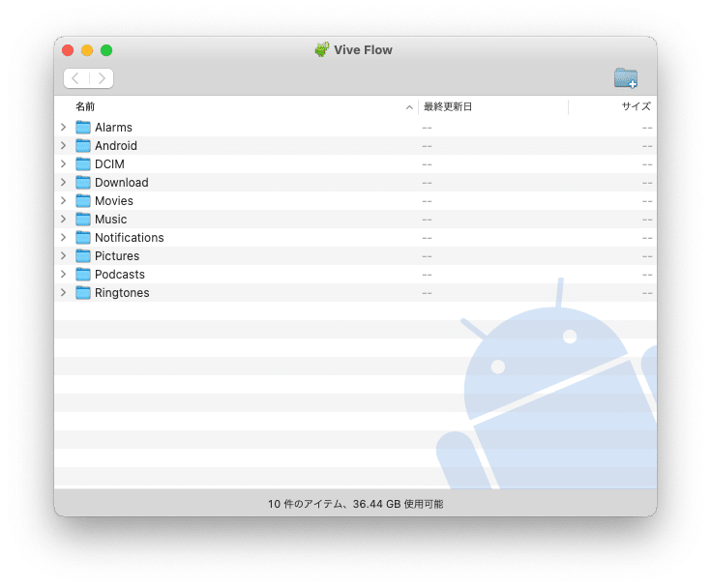Screen dimensions: 711x588
Task: Expand the Movies folder chevron
Action: tap(64, 201)
